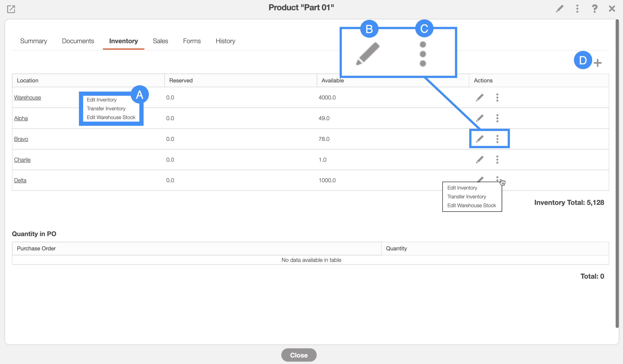623x364 pixels.
Task: Click the pencil edit icon for Alpha row
Action: point(480,118)
